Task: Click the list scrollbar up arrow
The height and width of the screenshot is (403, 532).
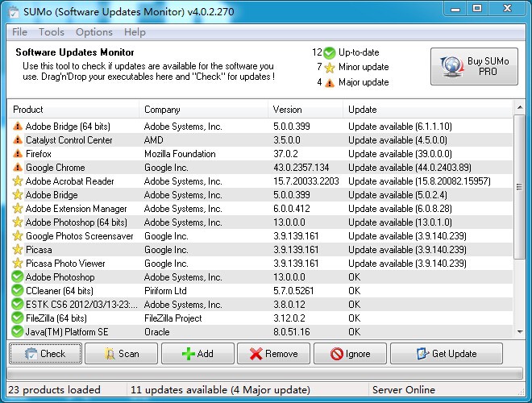Action: (519, 107)
